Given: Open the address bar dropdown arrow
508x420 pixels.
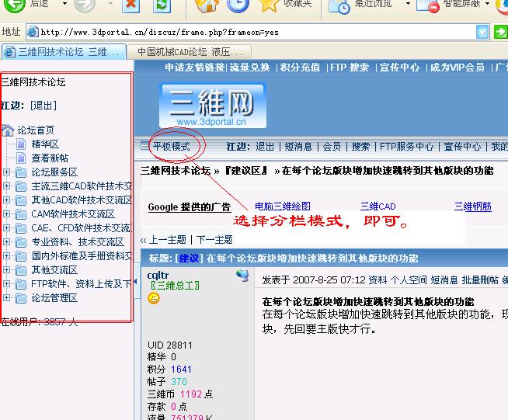Looking at the screenshot, I should click(482, 32).
